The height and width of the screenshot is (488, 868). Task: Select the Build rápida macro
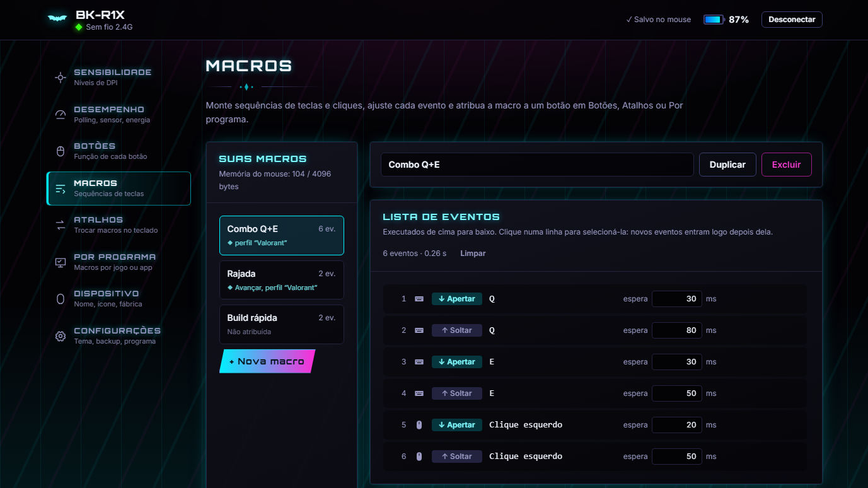coord(282,325)
